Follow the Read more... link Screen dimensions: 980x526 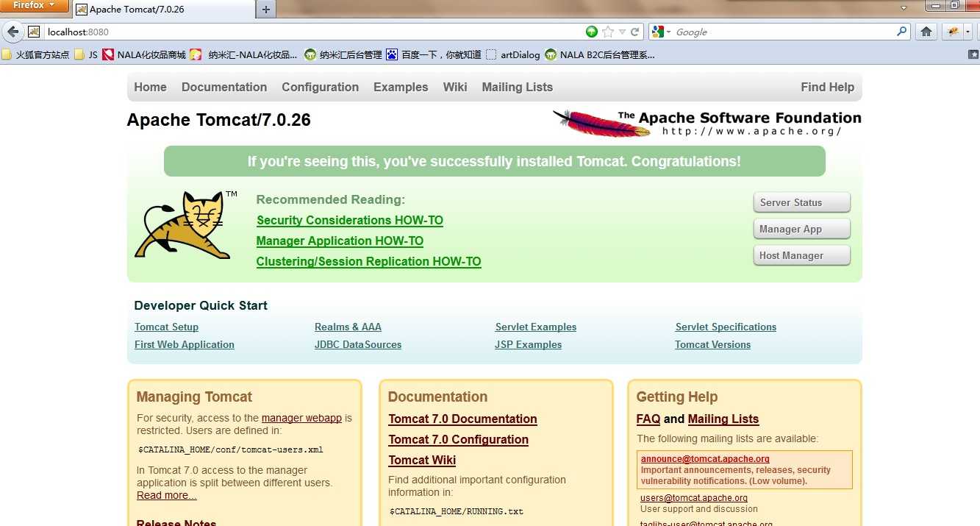(x=167, y=495)
